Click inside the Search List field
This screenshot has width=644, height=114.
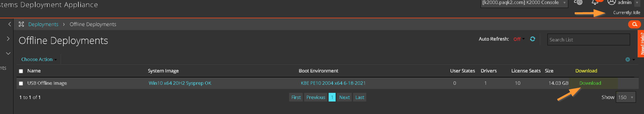click(x=588, y=40)
